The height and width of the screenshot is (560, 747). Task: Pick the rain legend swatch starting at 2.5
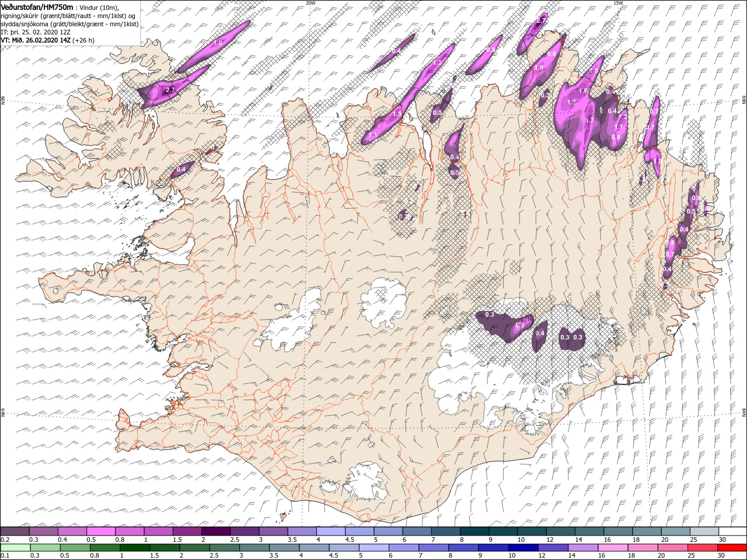coord(224,548)
